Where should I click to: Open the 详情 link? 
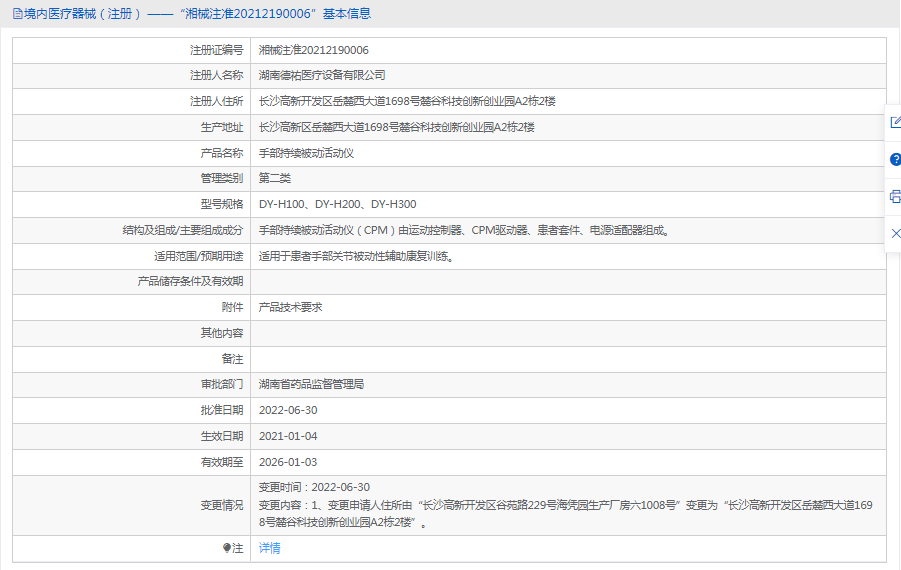[270, 548]
